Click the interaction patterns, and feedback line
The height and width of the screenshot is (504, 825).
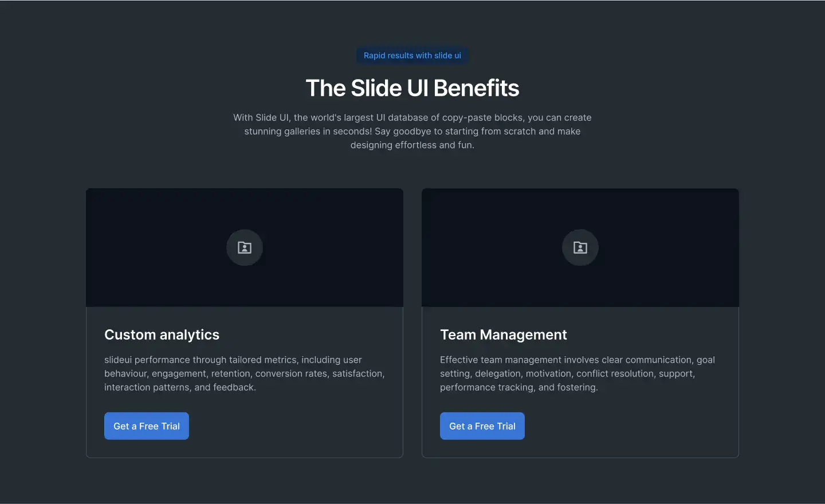pos(180,387)
